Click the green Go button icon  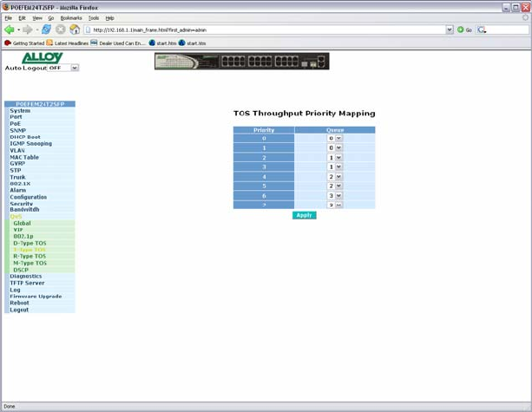coord(462,29)
